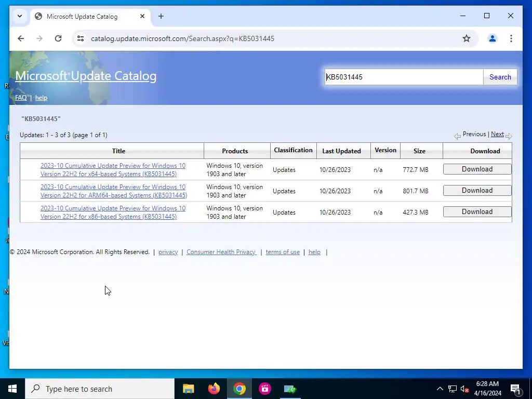Click the Chrome taskbar icon
The image size is (532, 399).
[239, 389]
